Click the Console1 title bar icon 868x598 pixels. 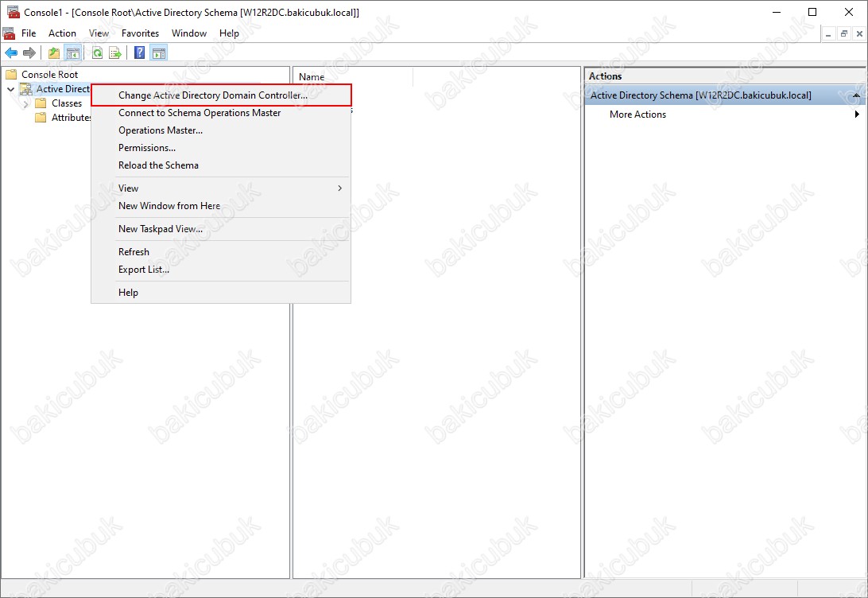(14, 12)
